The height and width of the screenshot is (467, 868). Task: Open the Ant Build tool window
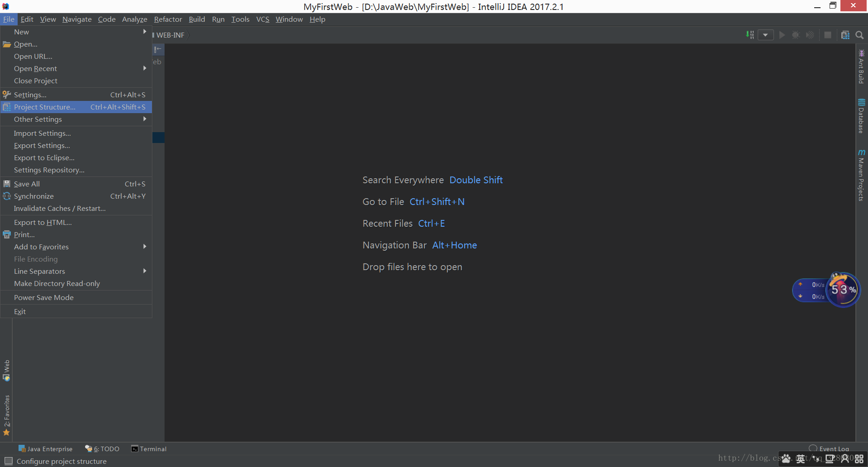point(862,67)
